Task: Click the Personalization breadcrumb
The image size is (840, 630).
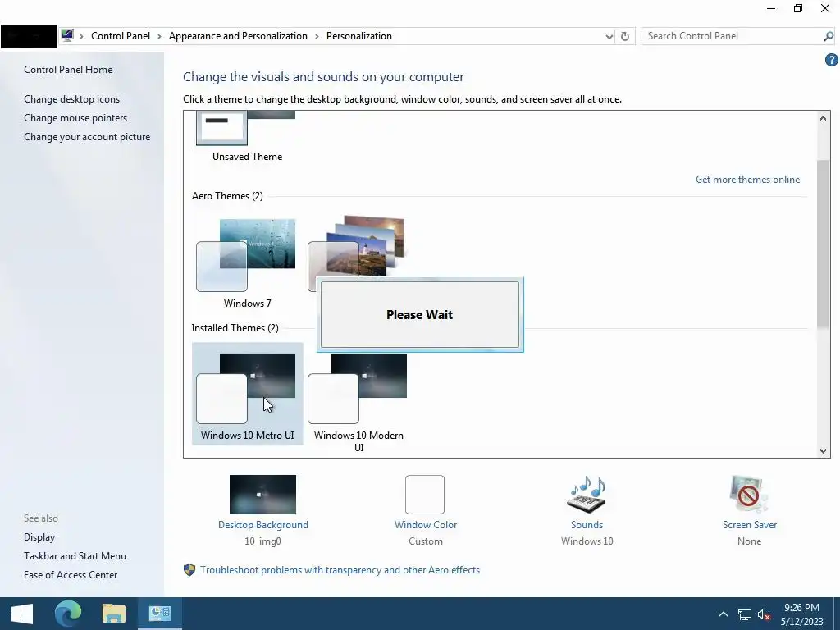Action: [359, 36]
